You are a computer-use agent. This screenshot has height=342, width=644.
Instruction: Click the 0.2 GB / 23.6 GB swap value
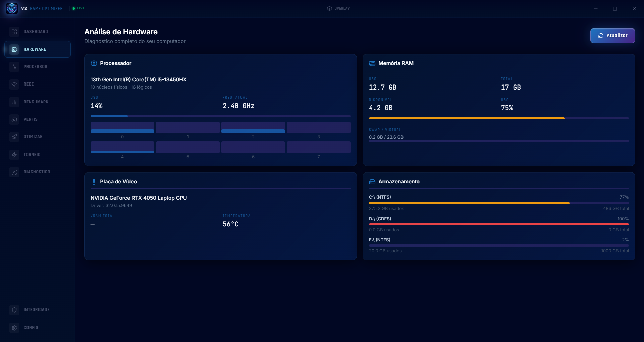(386, 137)
